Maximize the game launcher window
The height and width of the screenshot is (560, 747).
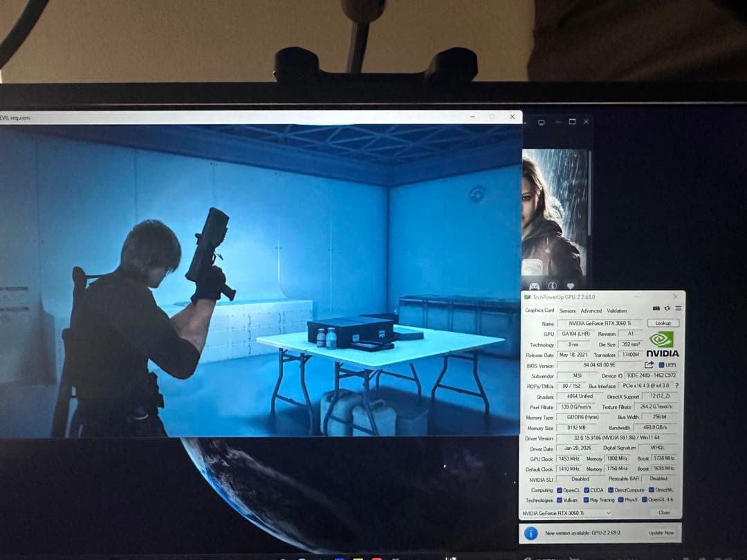tap(572, 122)
